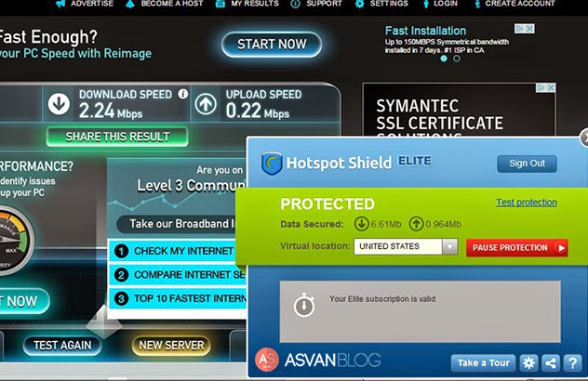Click the data secured upload icon
588x381 pixels.
coord(416,224)
